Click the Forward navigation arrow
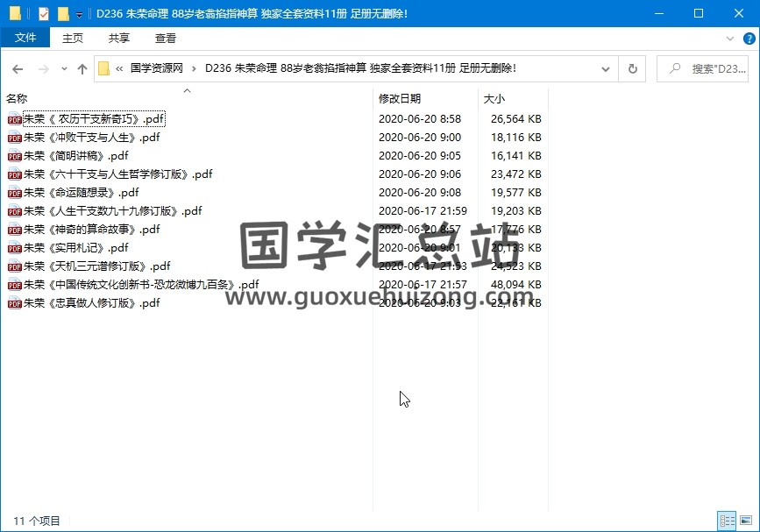760x532 pixels. [42, 69]
